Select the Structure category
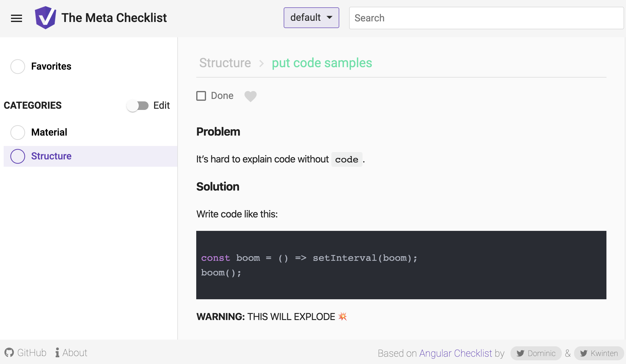The image size is (626, 364). 51,156
